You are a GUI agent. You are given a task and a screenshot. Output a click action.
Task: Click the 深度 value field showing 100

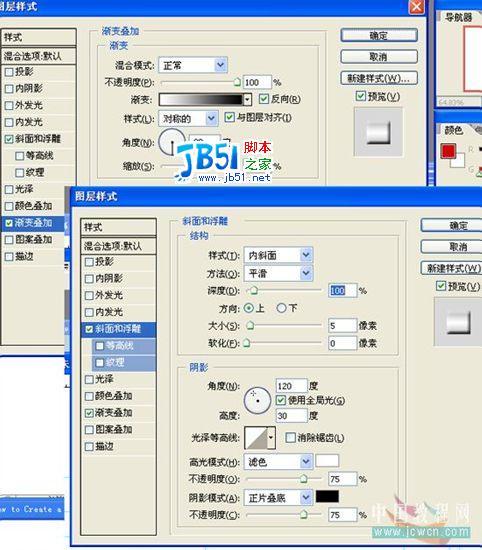tap(342, 290)
